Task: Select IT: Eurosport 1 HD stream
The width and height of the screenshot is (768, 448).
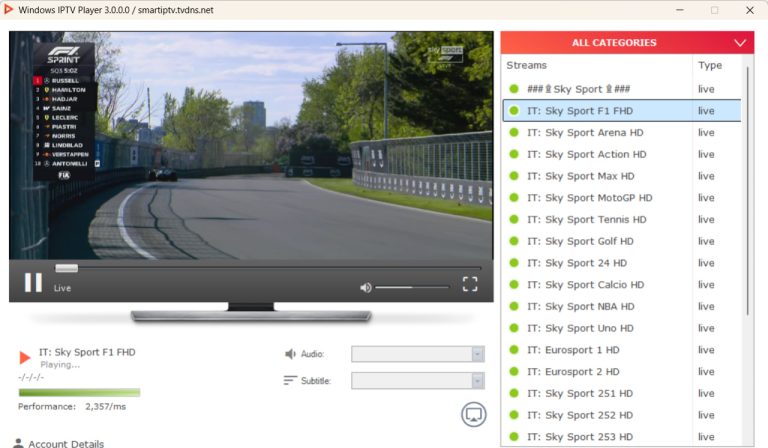Action: tap(622, 350)
